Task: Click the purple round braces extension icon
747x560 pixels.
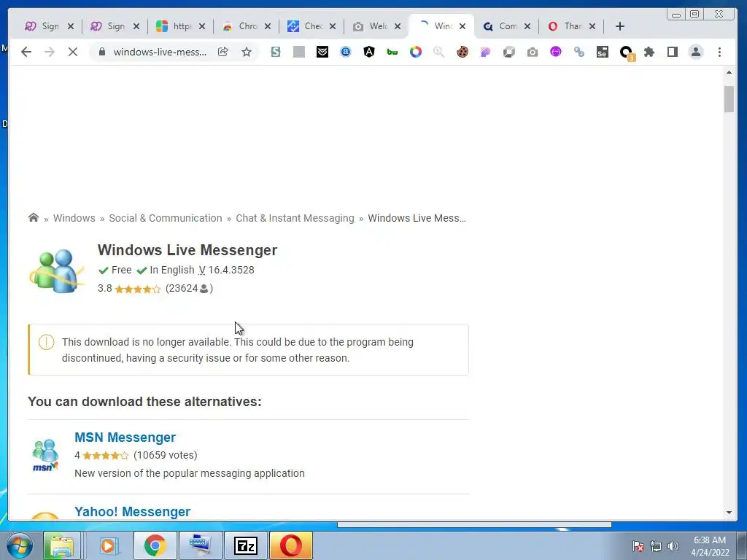Action: point(555,52)
